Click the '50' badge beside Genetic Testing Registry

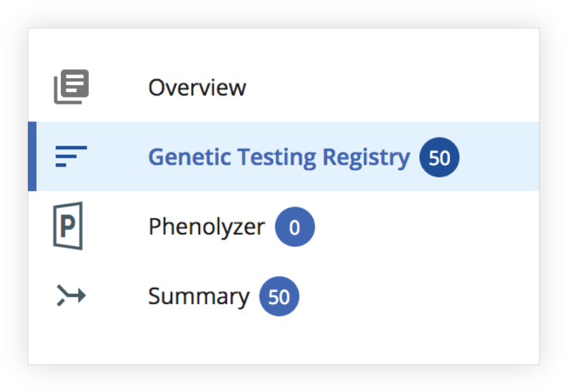(438, 156)
